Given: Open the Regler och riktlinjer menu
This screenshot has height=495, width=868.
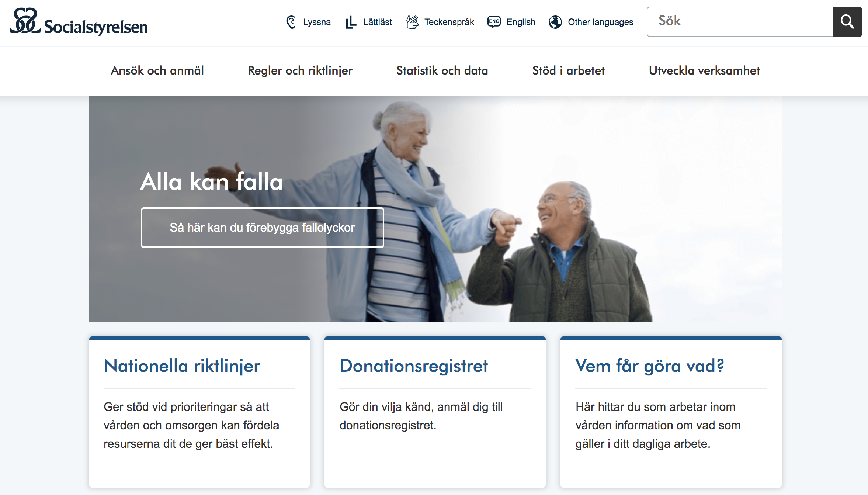Looking at the screenshot, I should (x=300, y=70).
